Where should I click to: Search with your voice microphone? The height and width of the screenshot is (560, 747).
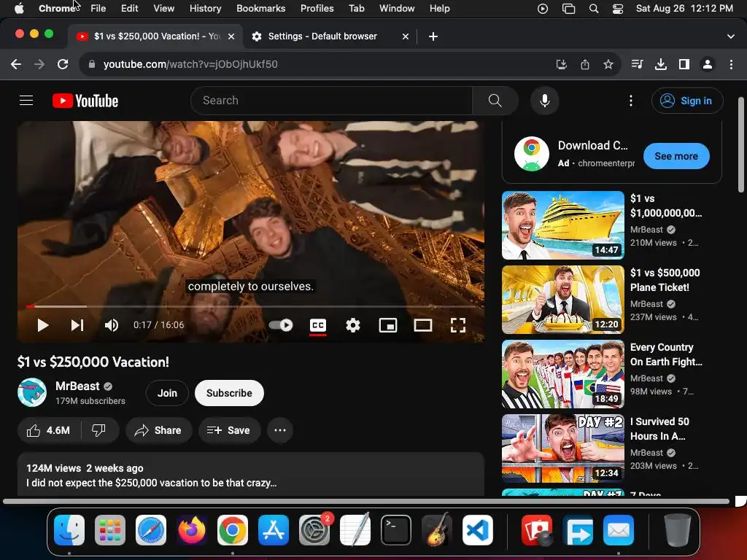click(x=544, y=101)
